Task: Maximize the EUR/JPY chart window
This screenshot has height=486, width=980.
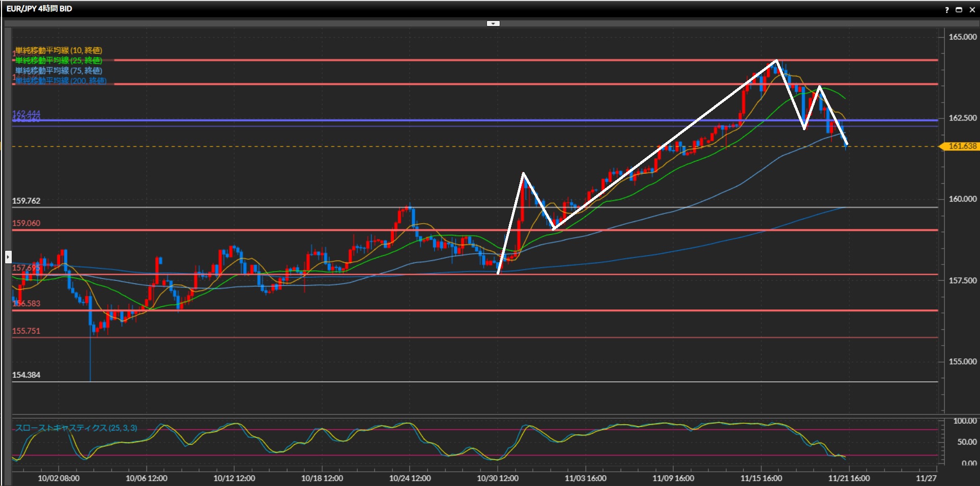Action: coord(959,10)
